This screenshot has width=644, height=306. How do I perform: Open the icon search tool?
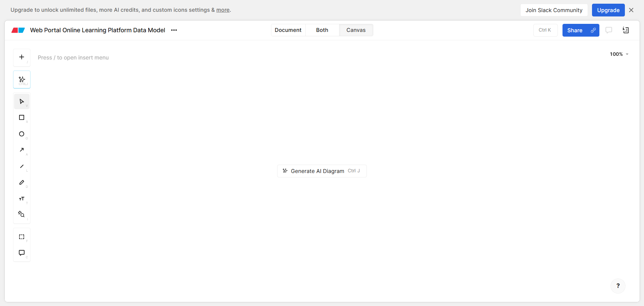(22, 214)
